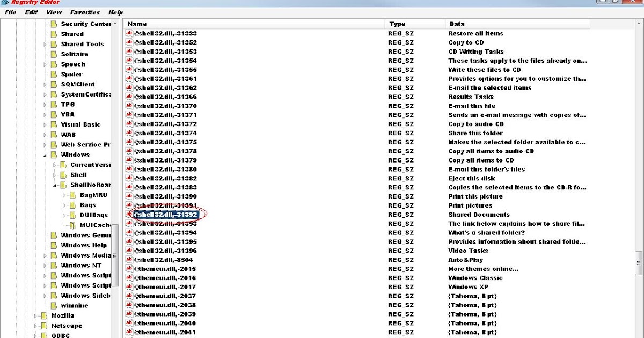This screenshot has height=338, width=644.
Task: Open the Favorites menu
Action: tap(84, 12)
